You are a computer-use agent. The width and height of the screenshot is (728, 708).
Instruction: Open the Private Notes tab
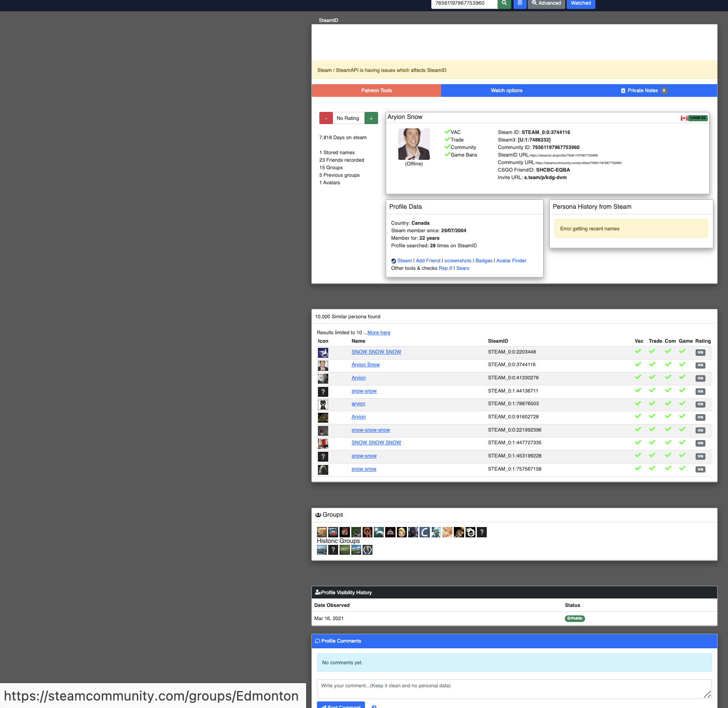[x=642, y=91]
